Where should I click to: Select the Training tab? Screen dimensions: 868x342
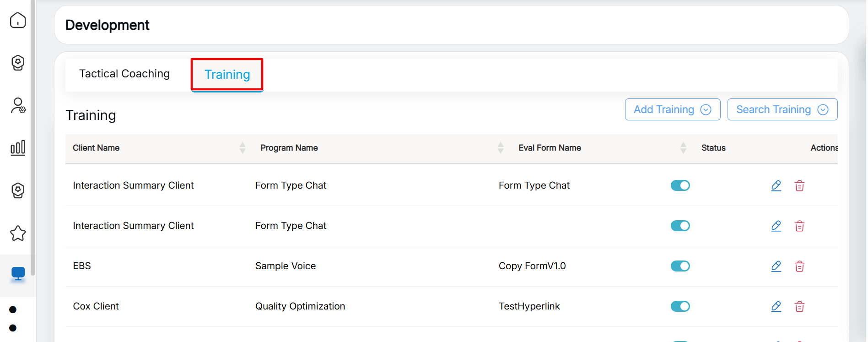pyautogui.click(x=227, y=75)
